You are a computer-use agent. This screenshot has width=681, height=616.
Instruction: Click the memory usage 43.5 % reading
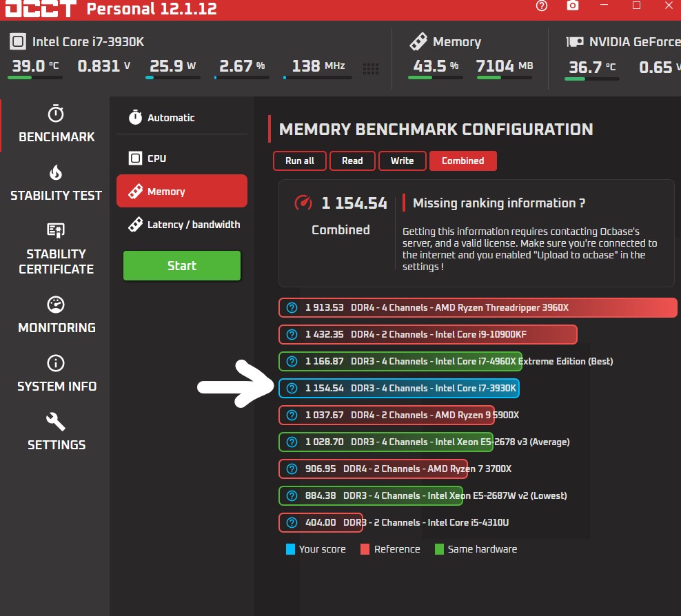[436, 66]
